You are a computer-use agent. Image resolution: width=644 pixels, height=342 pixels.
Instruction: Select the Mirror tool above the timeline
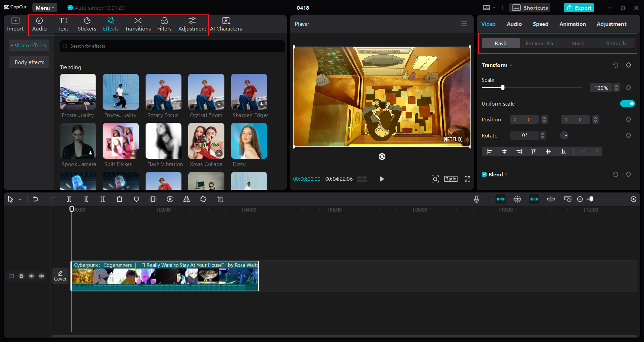pos(186,199)
